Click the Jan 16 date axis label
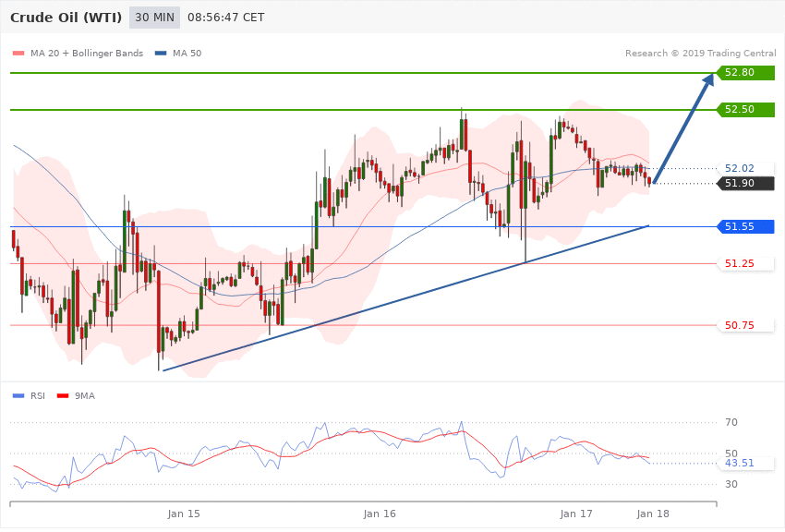This screenshot has height=532, width=785. click(380, 514)
